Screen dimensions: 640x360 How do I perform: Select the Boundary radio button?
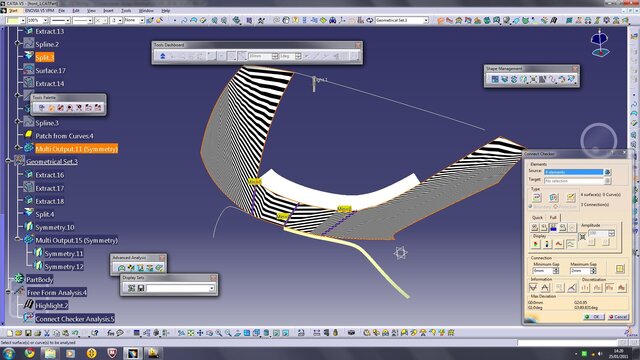tap(531, 207)
